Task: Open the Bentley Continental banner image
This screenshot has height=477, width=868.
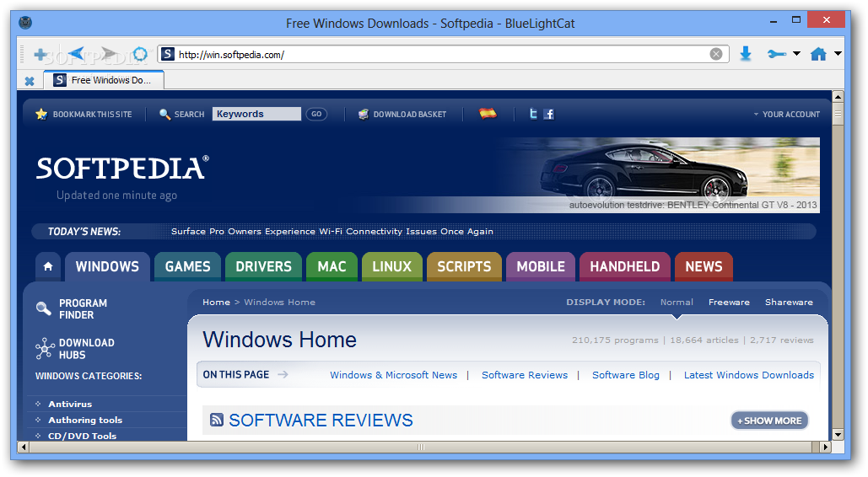Action: coord(659,174)
